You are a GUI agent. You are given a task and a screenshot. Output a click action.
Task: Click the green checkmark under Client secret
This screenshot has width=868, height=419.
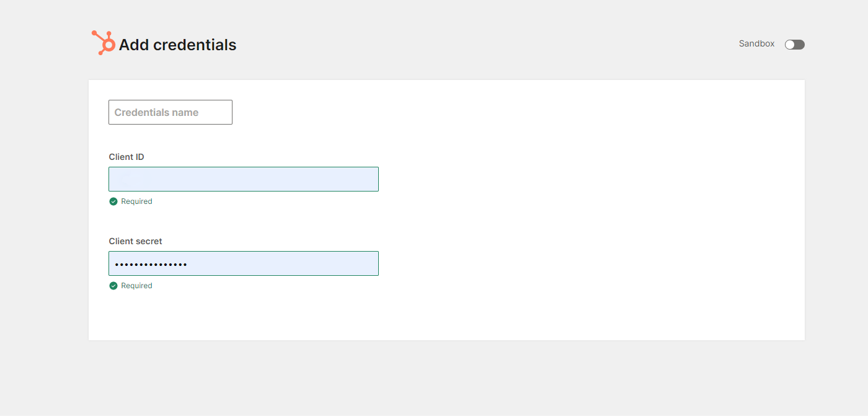[x=113, y=286]
